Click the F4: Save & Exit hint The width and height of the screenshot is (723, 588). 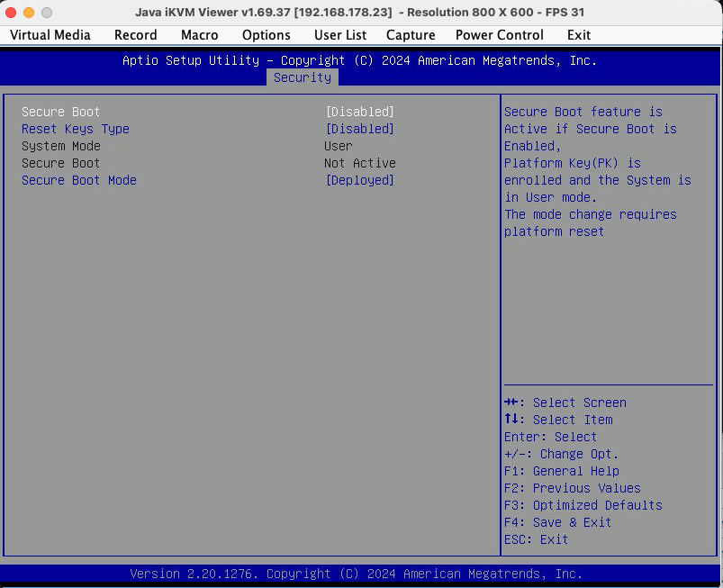coord(558,522)
